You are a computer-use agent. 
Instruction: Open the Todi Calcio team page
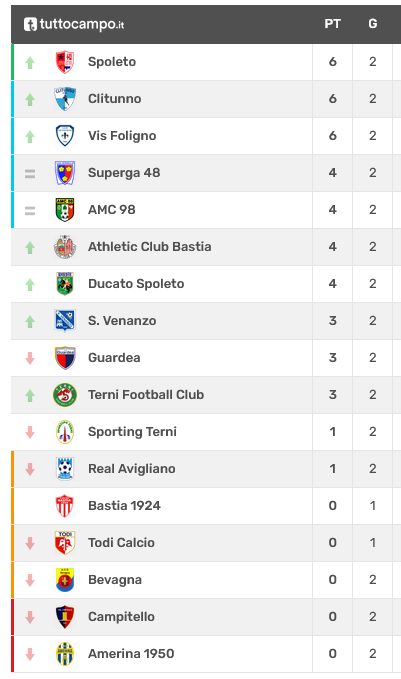coord(121,543)
